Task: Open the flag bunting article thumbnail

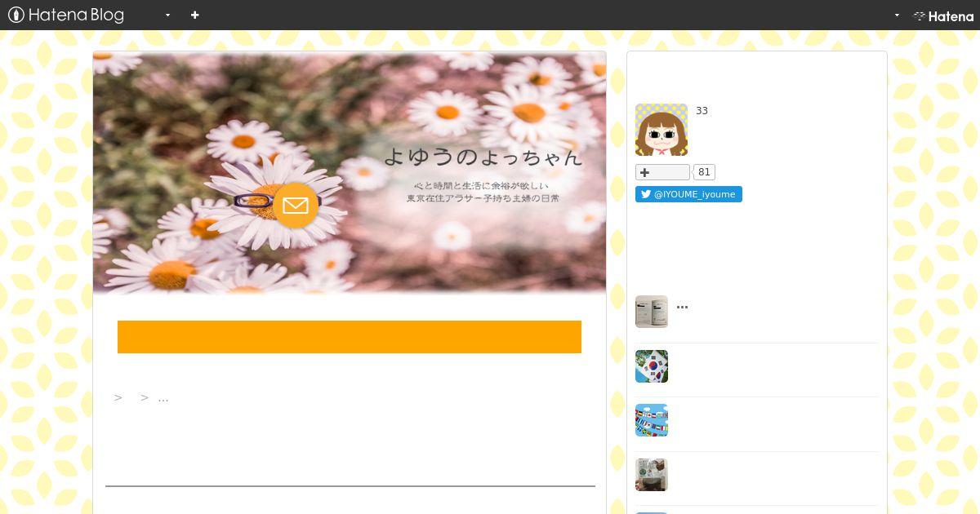Action: coord(652,420)
